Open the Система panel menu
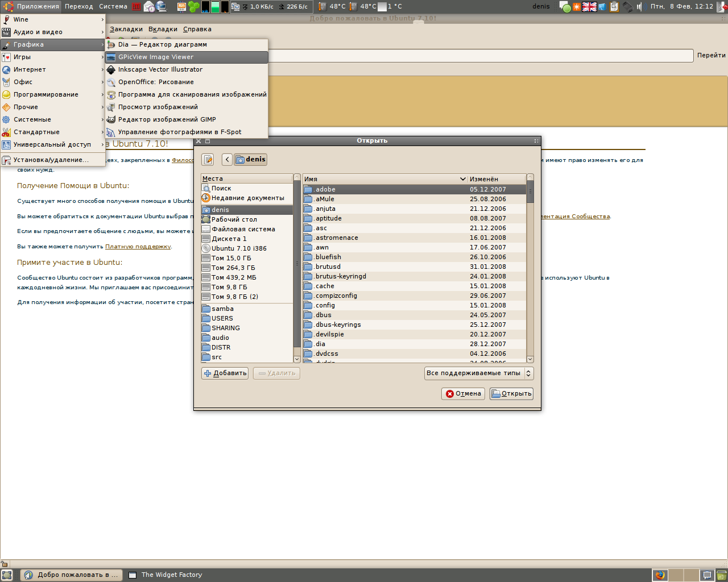The height and width of the screenshot is (582, 728). [x=113, y=6]
